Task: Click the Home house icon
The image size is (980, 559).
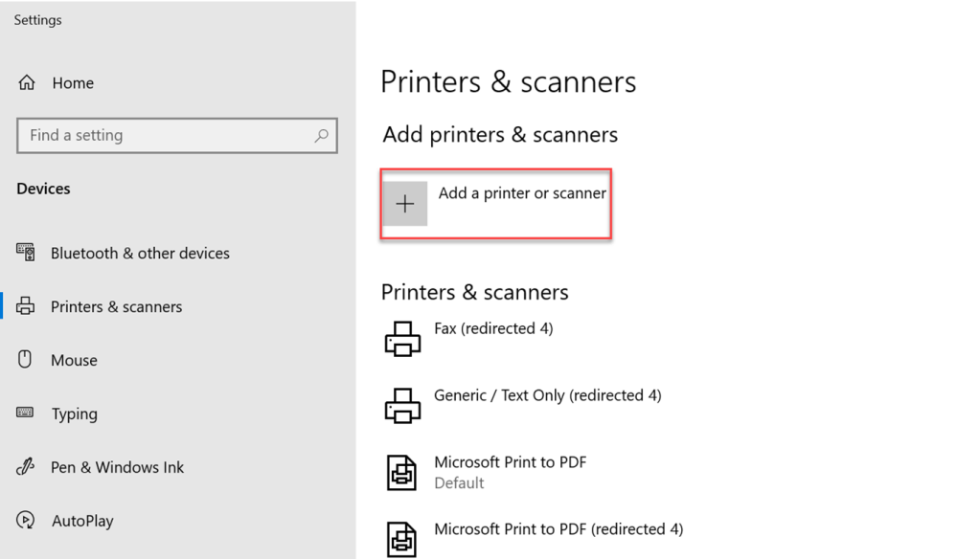Action: 27,83
